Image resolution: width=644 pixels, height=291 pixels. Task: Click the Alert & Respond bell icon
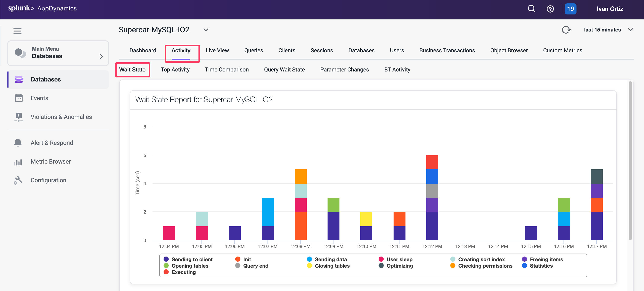(x=18, y=143)
